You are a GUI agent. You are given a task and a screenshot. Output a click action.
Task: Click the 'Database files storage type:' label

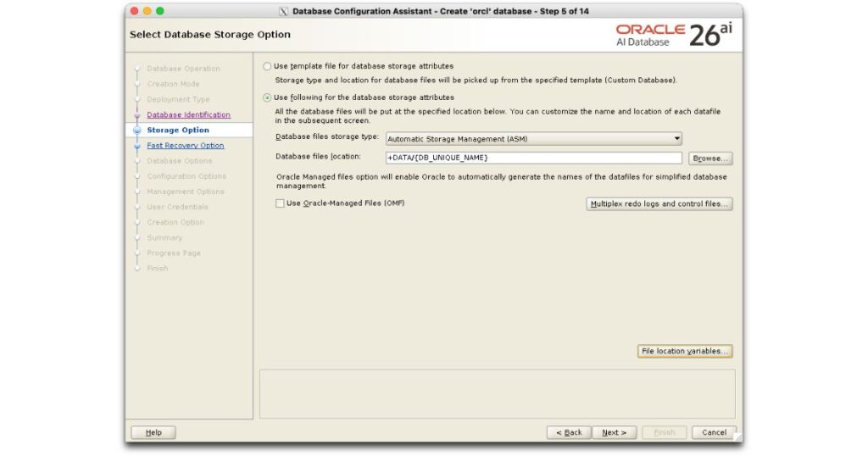[x=327, y=136]
